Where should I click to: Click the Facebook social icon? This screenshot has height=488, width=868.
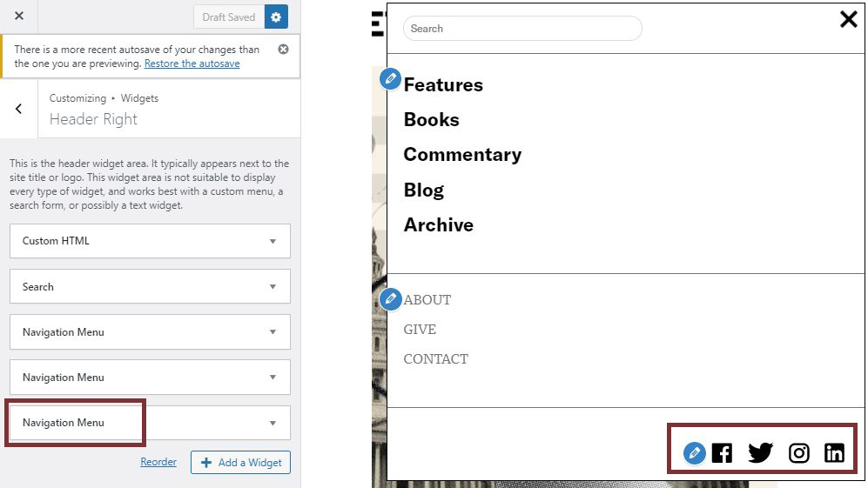click(722, 453)
